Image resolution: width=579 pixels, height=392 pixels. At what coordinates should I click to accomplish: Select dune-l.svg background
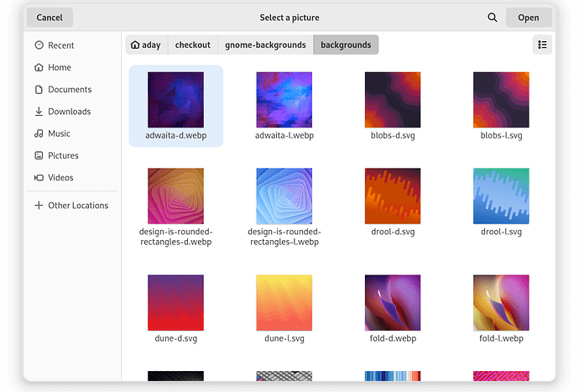pyautogui.click(x=284, y=302)
